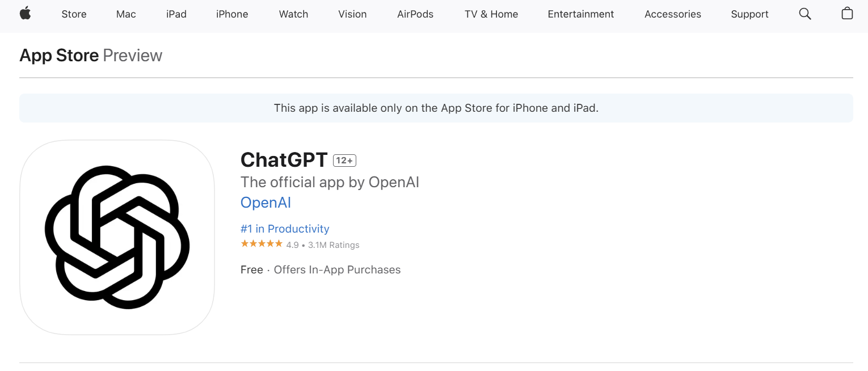This screenshot has width=868, height=371.
Task: Open the iPad menu
Action: 176,14
